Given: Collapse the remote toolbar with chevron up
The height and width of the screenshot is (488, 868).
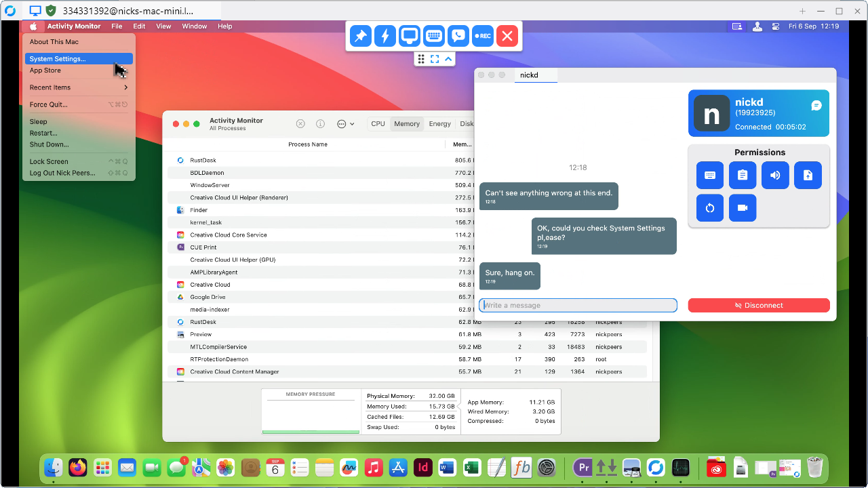Looking at the screenshot, I should coord(448,59).
